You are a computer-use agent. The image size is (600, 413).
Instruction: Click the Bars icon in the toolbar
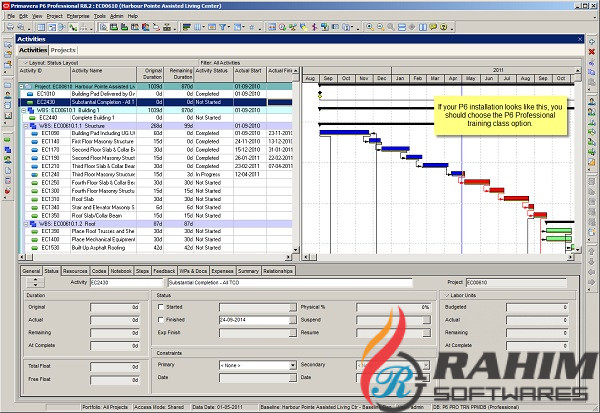[x=186, y=27]
